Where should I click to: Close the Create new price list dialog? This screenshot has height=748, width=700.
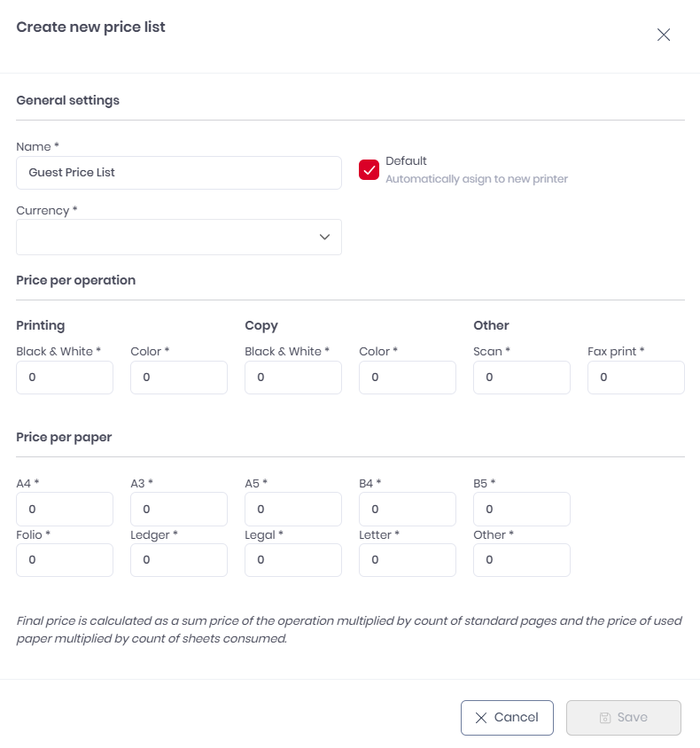click(x=664, y=35)
